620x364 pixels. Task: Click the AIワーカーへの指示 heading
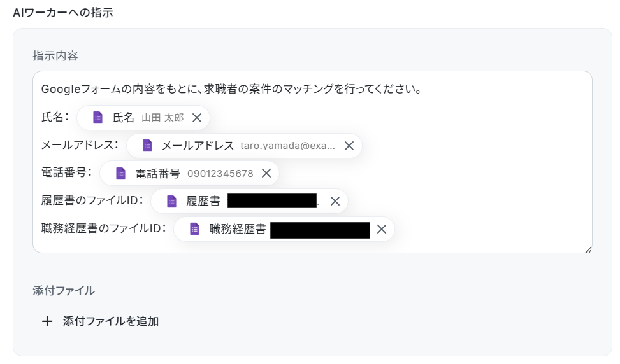coord(63,12)
